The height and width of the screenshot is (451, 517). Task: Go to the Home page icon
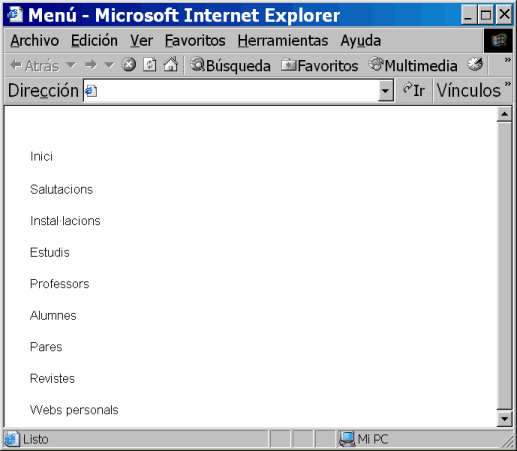point(171,64)
